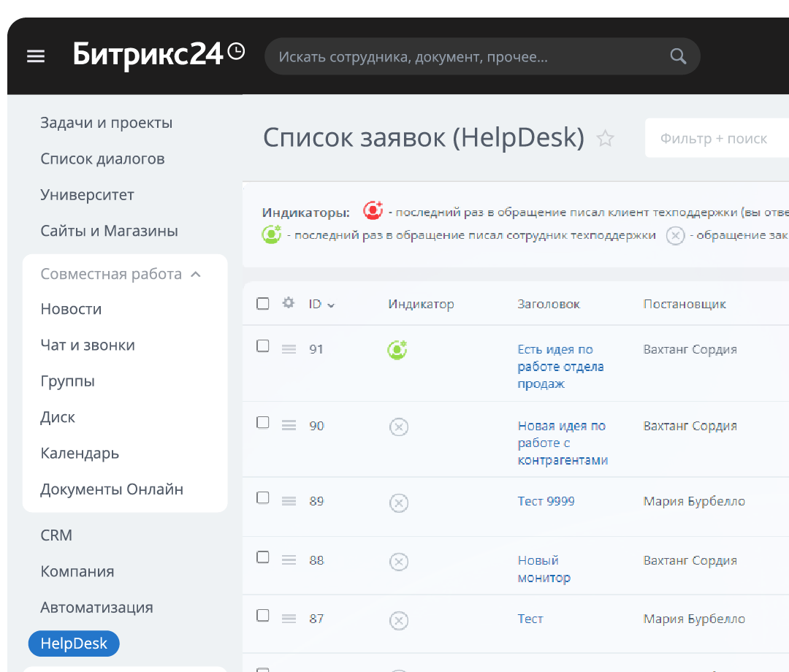789x672 pixels.
Task: Open the hamburger main menu
Action: (x=36, y=57)
